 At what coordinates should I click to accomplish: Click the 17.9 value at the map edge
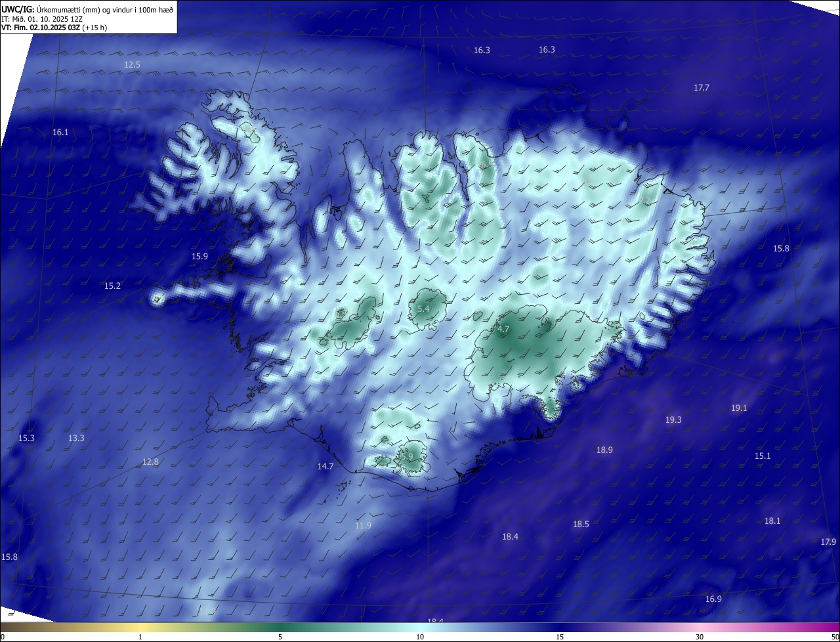coord(829,542)
